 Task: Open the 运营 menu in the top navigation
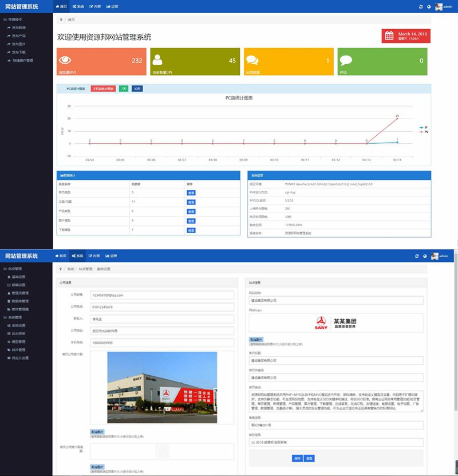[113, 6]
